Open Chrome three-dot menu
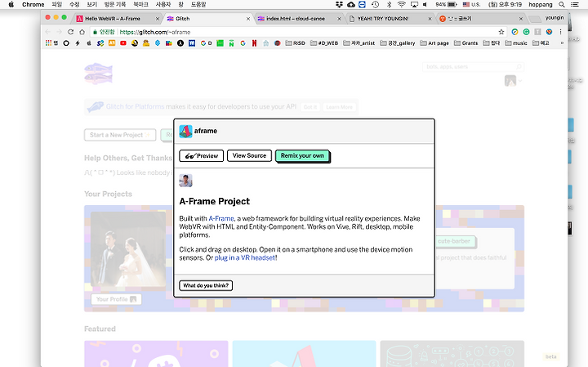The height and width of the screenshot is (367, 588). (560, 32)
